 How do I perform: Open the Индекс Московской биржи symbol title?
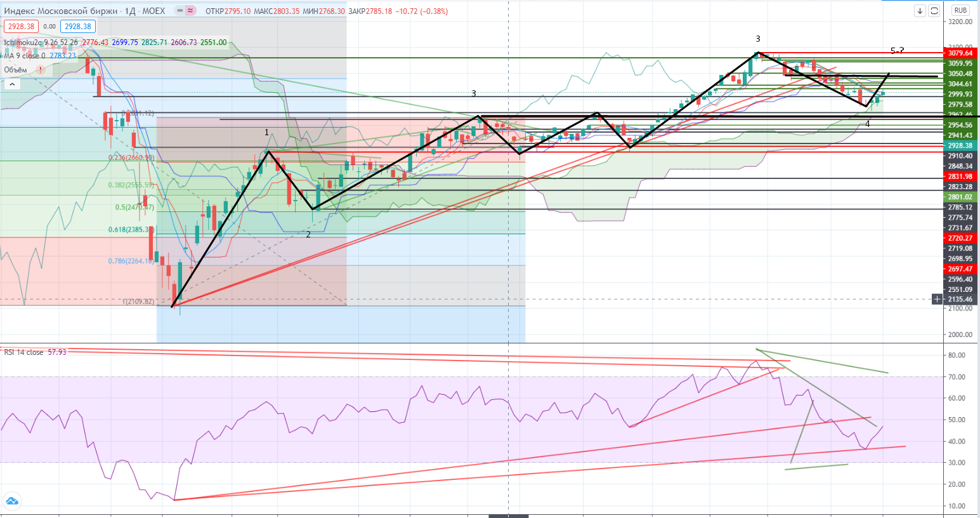click(61, 11)
